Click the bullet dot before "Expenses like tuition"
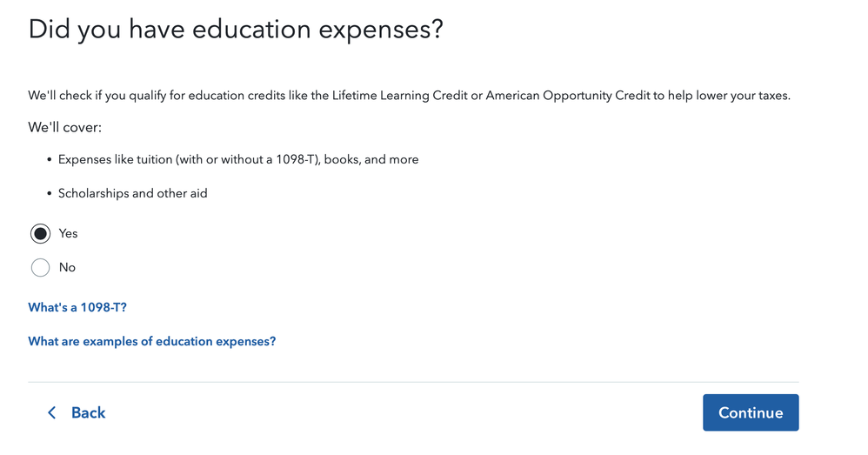868x455 pixels. point(48,160)
